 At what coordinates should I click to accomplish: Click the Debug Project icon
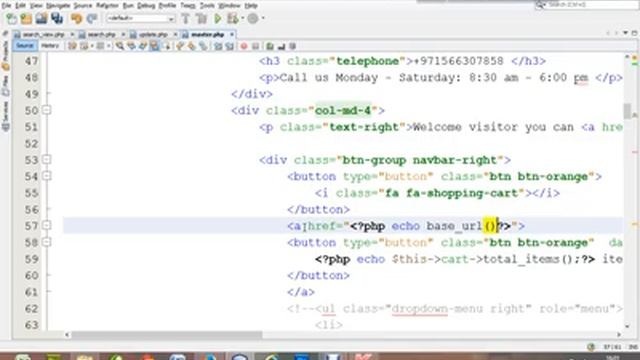(233, 18)
